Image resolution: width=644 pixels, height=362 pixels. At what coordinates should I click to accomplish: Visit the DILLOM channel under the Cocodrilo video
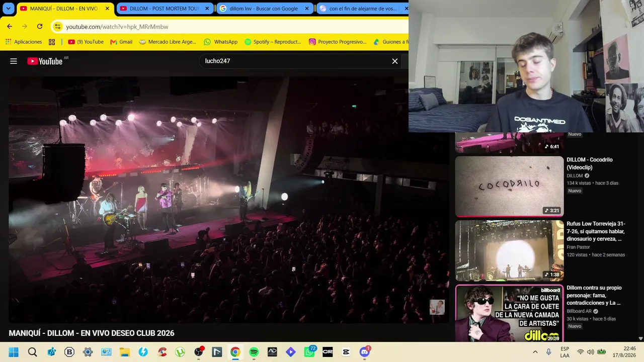coord(575,176)
